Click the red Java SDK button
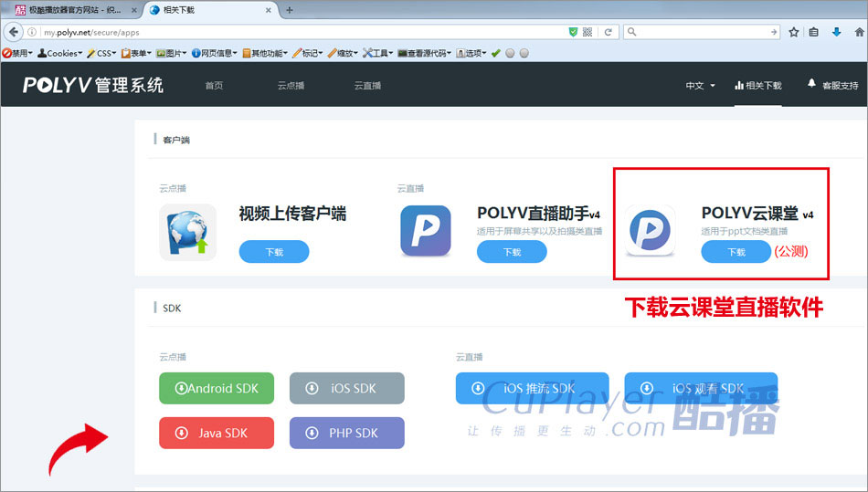Image resolution: width=868 pixels, height=492 pixels. 217,433
